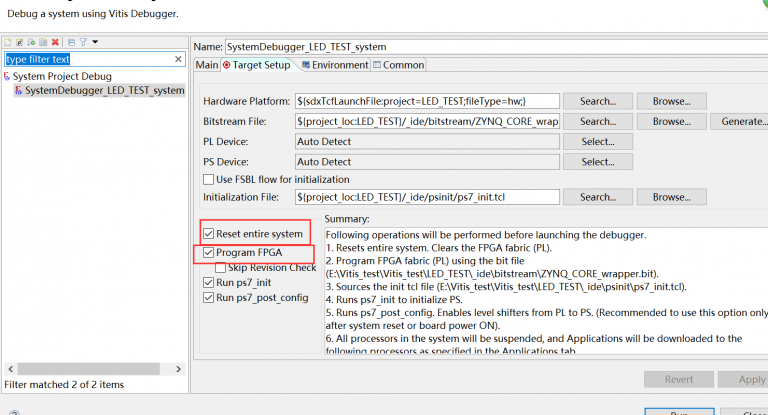Toggle the Program FPGA checkbox
This screenshot has height=415, width=768.
tap(208, 254)
